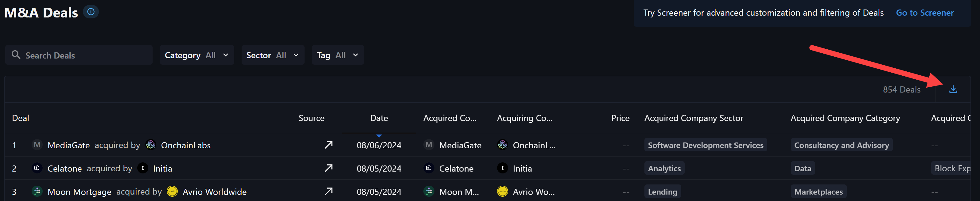980x201 pixels.
Task: Open source link arrow for Celatone deal
Action: point(328,168)
